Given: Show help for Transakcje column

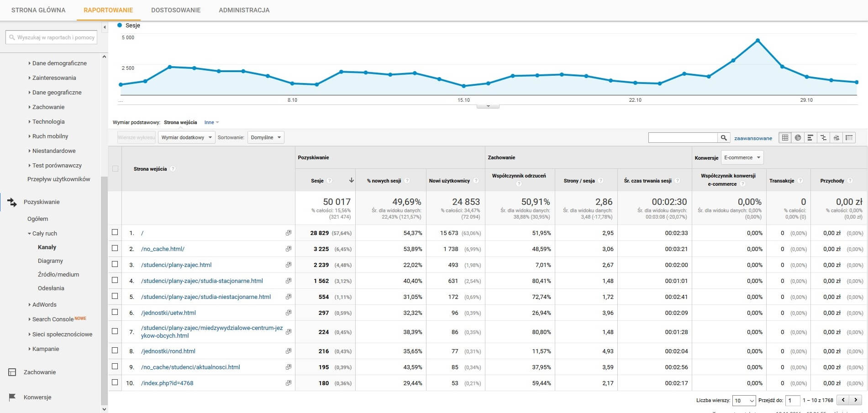Looking at the screenshot, I should (800, 181).
